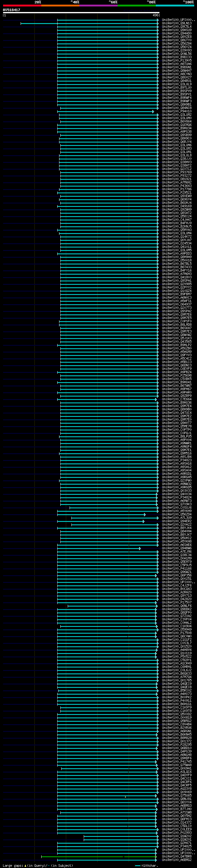Select hit label UniRef100_A7L3U9

pos(177,518)
